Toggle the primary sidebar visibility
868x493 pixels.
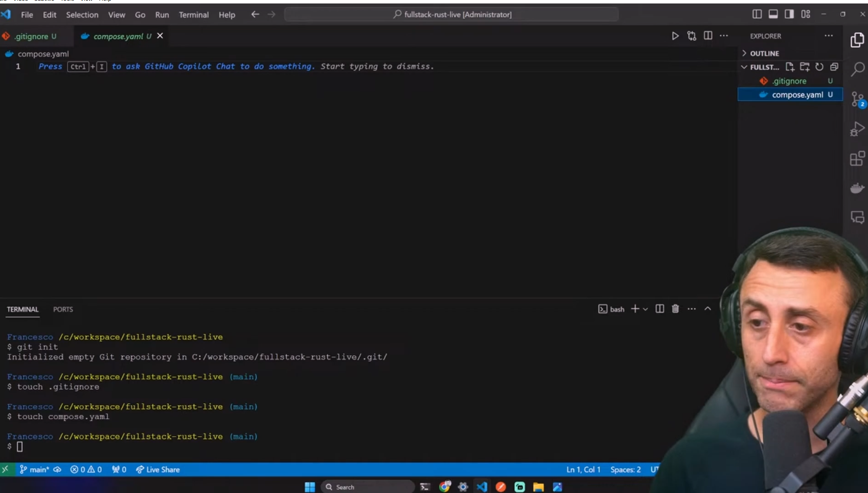point(757,14)
